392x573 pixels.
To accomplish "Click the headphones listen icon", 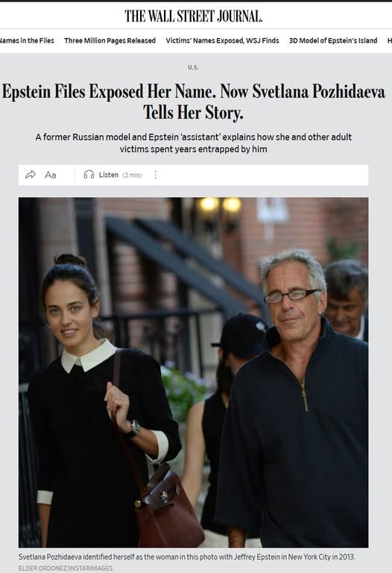I will [x=89, y=175].
